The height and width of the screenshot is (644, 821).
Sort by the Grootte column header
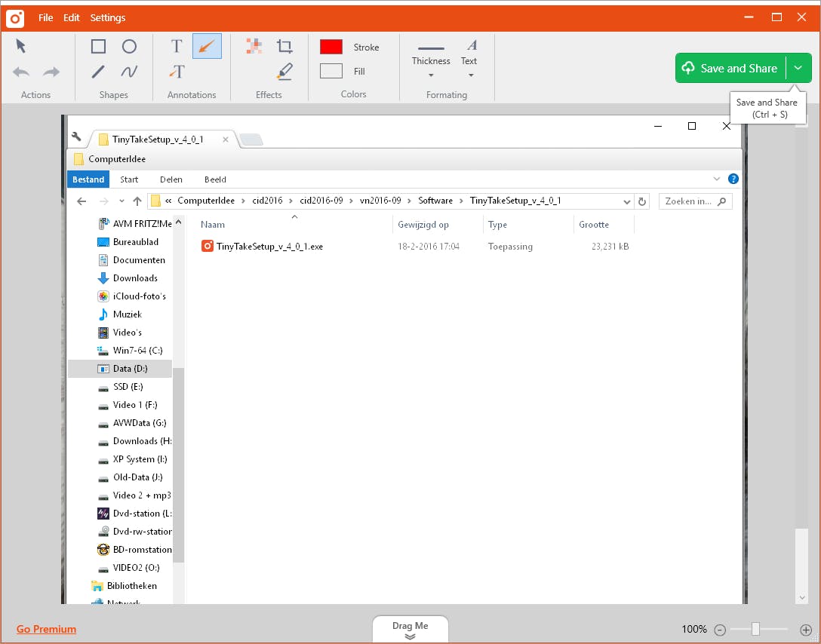pyautogui.click(x=594, y=225)
